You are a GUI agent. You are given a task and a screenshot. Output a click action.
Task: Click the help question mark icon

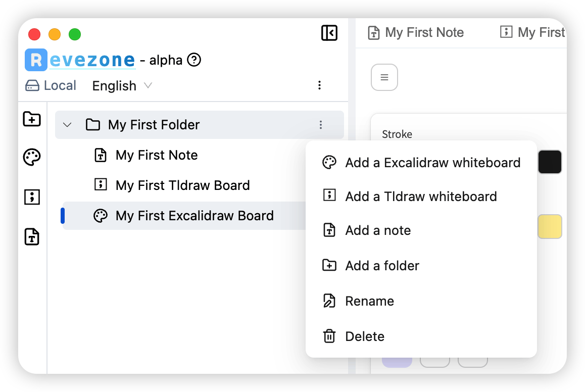[x=194, y=60]
